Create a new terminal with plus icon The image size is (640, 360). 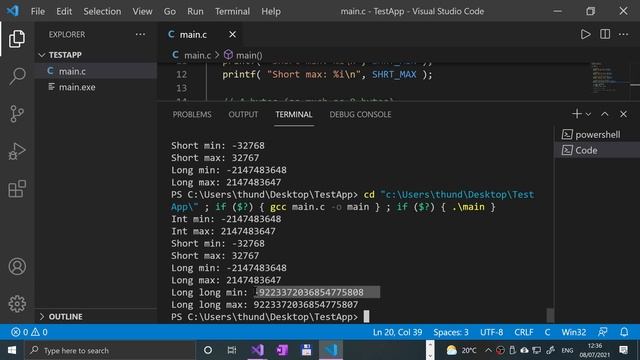(577, 114)
